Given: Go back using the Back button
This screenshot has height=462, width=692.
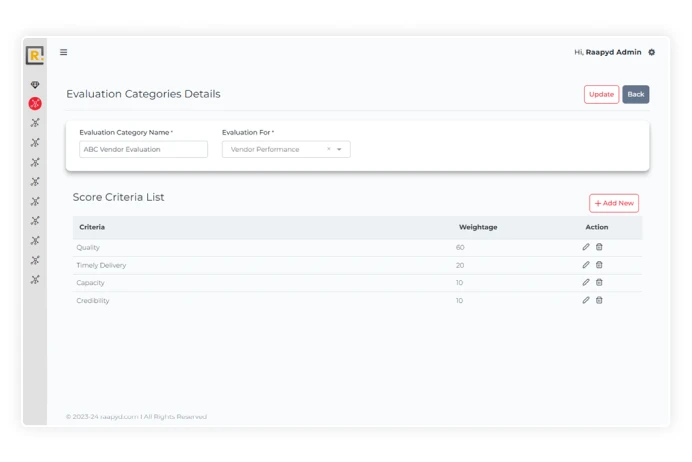Looking at the screenshot, I should click(635, 94).
